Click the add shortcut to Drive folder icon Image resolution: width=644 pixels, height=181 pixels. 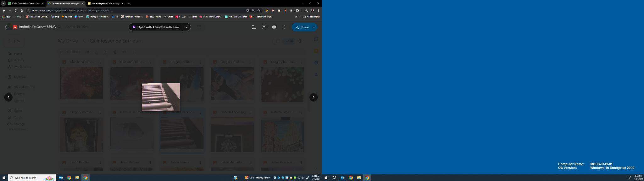point(254,27)
